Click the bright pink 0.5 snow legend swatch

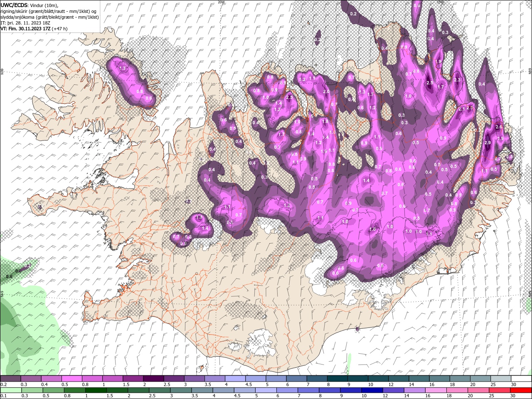coord(71,379)
